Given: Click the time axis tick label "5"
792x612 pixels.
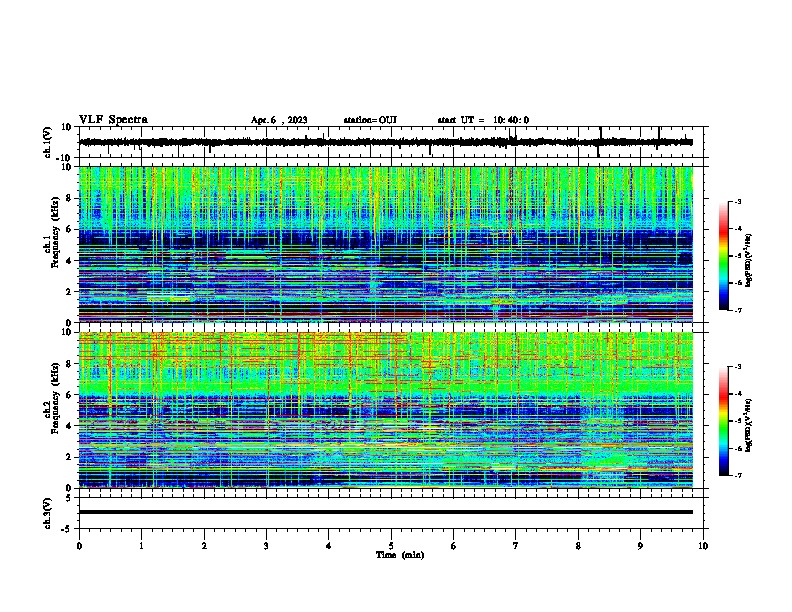Looking at the screenshot, I should (391, 546).
